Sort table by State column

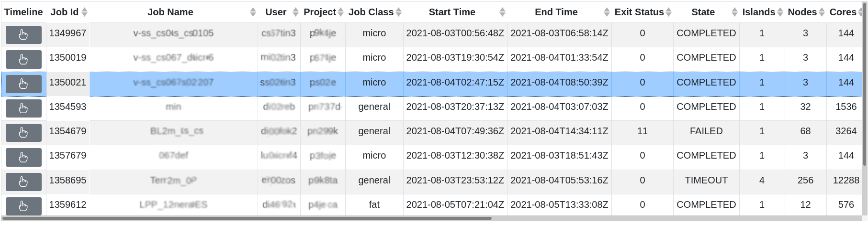[734, 12]
